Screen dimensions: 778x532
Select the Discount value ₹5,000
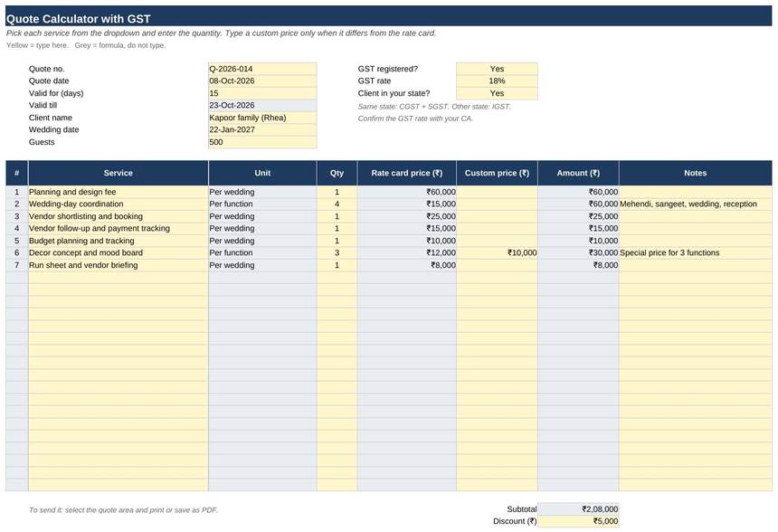click(579, 521)
